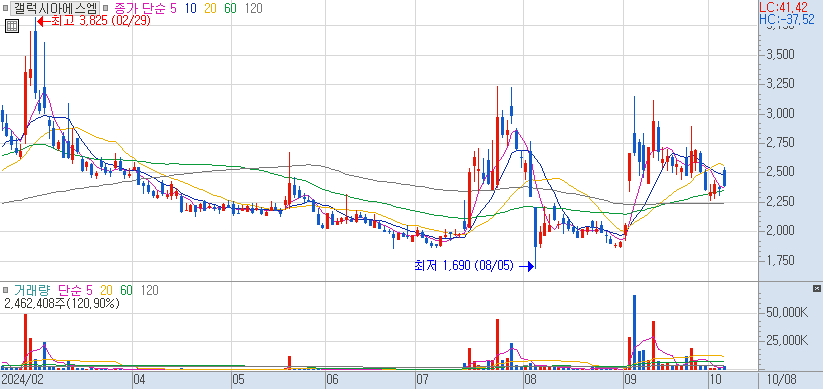Image resolution: width=823 pixels, height=389 pixels.
Task: Click the 07 month date axis label
Action: coord(422,379)
